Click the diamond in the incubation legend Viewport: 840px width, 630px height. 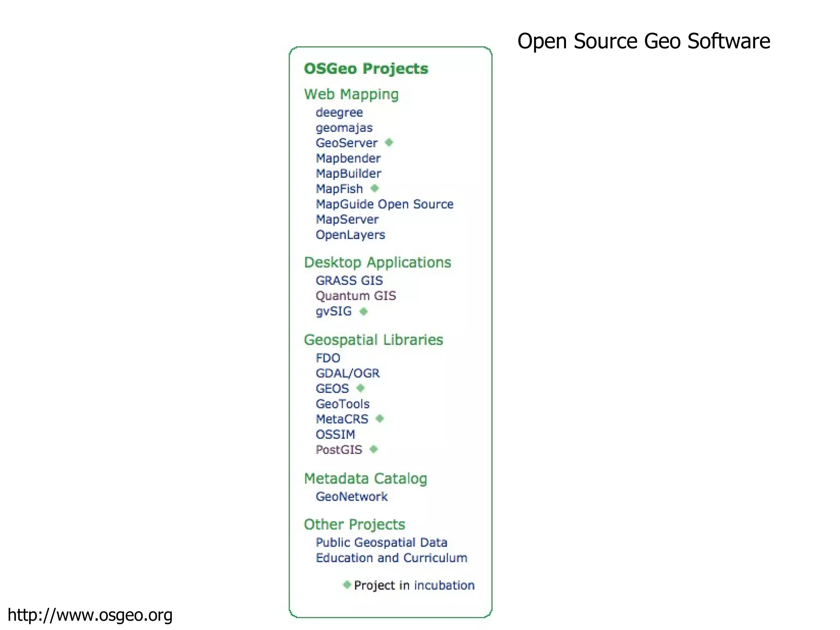(x=347, y=584)
